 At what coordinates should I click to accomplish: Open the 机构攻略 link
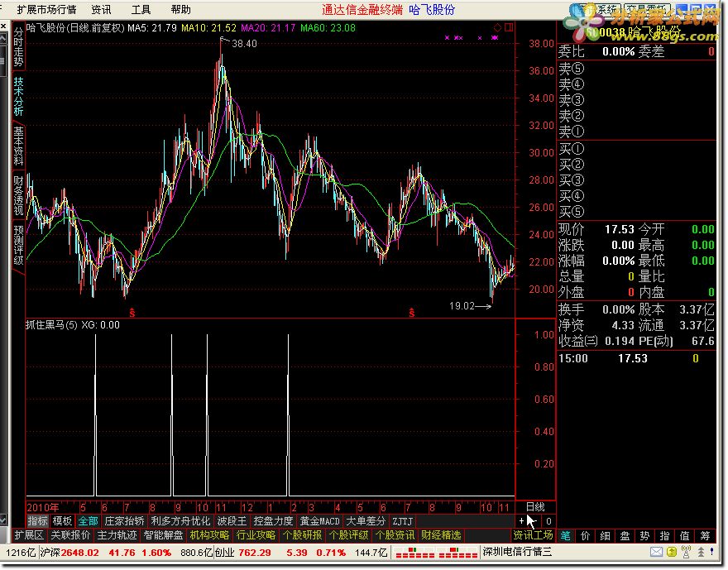209,535
